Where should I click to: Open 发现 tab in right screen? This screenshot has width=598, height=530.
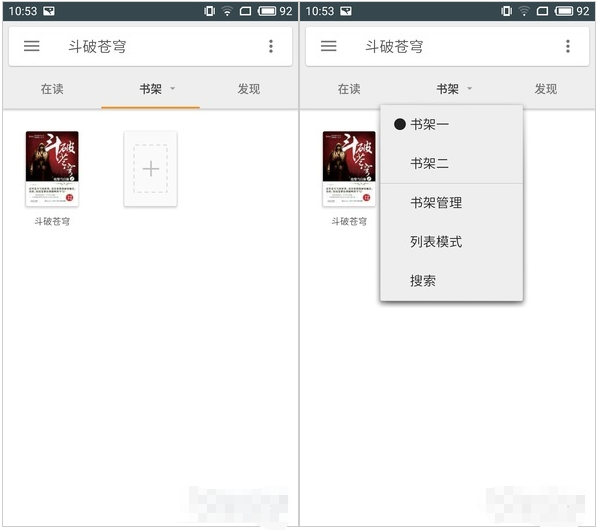546,89
